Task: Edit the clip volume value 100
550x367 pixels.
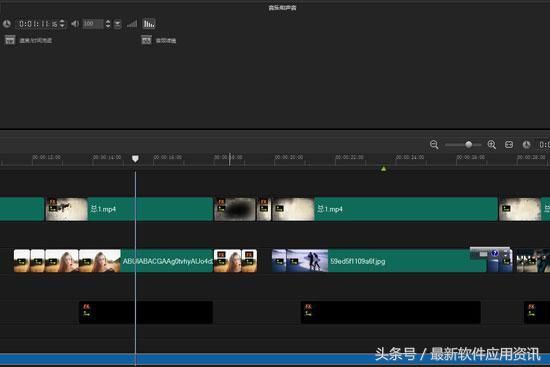Action: tap(93, 24)
